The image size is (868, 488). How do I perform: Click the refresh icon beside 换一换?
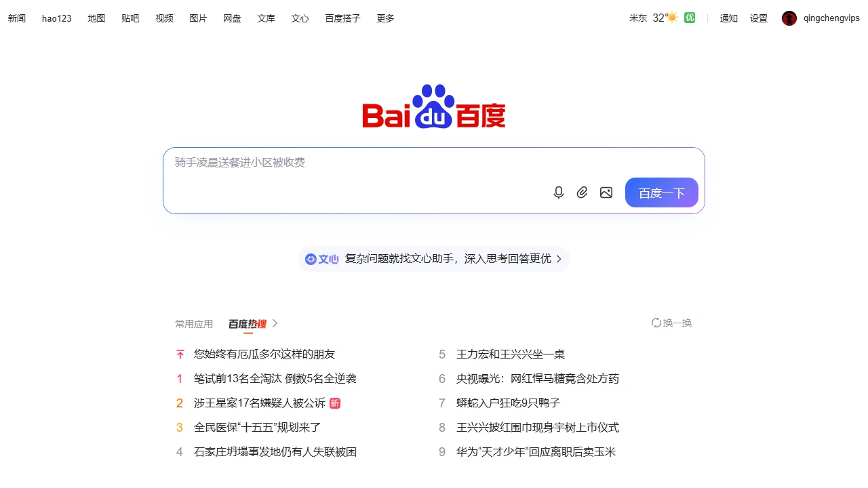point(656,323)
